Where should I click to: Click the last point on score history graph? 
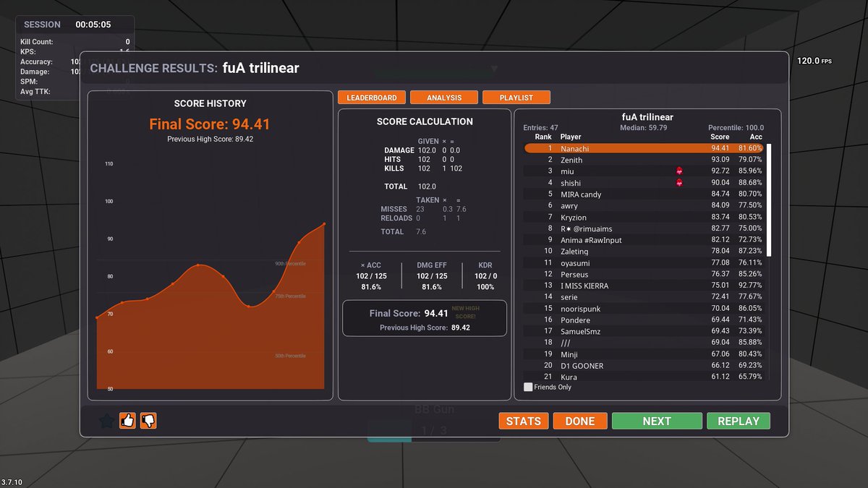[324, 224]
